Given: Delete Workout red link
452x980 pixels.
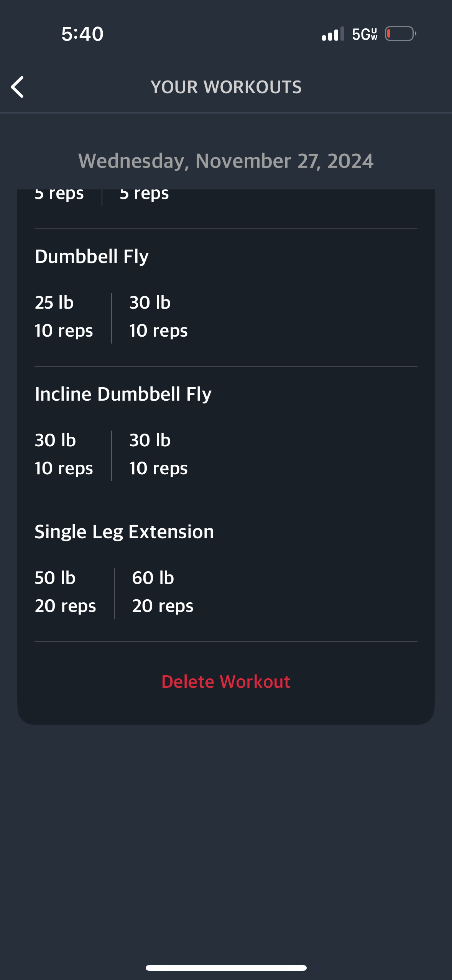Looking at the screenshot, I should pos(226,682).
